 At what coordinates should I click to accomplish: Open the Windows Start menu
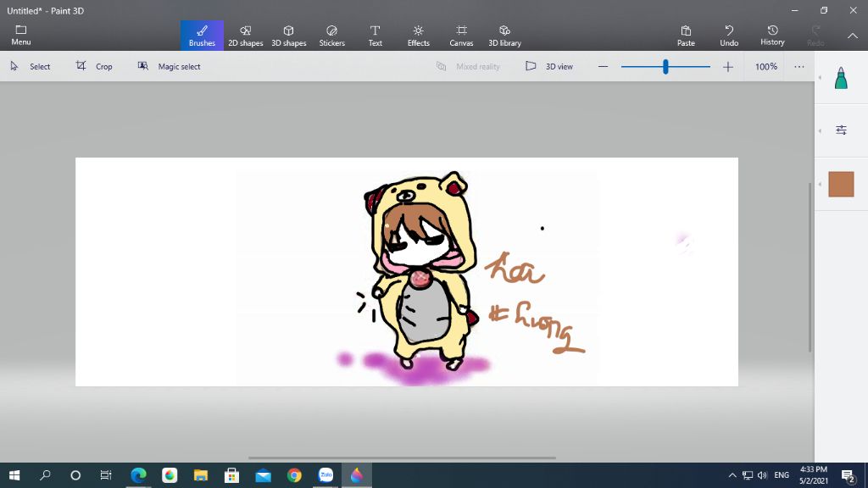coord(14,475)
